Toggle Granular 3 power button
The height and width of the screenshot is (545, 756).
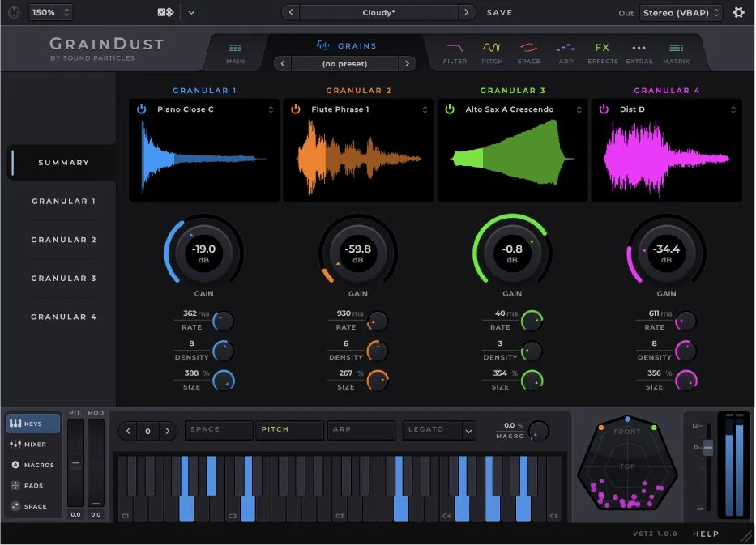[450, 109]
